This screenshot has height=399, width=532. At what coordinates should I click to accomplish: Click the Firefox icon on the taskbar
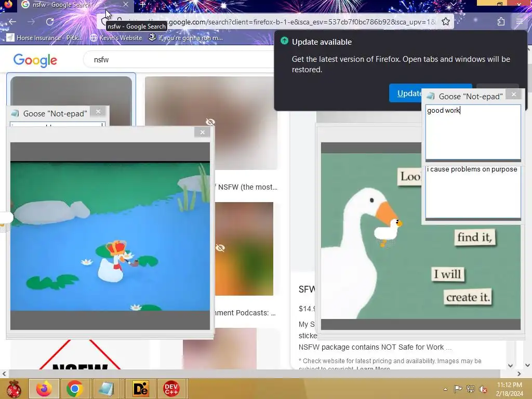(44, 389)
